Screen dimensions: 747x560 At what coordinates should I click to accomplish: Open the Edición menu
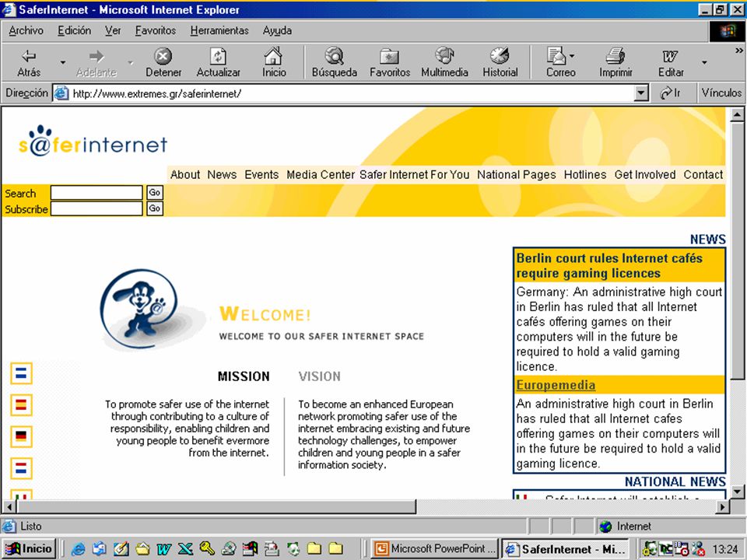pos(75,30)
